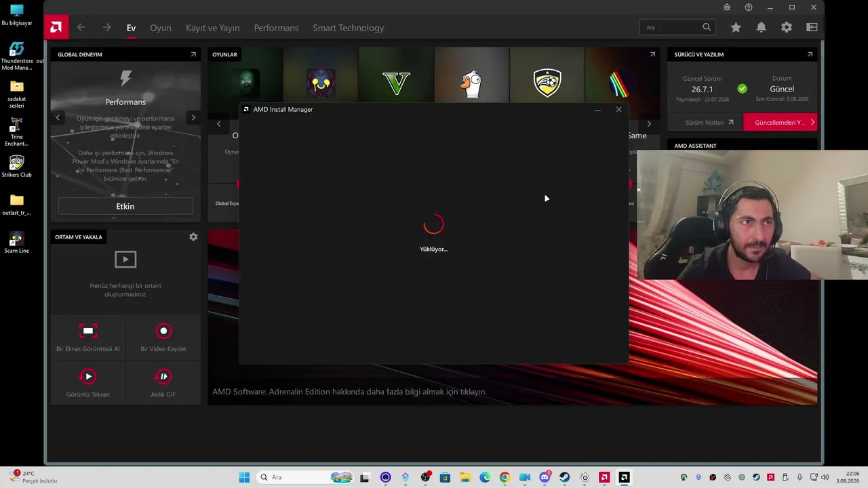Trigger Görüntü Tekrarı instant replay
The height and width of the screenshot is (488, 868).
[x=88, y=382]
